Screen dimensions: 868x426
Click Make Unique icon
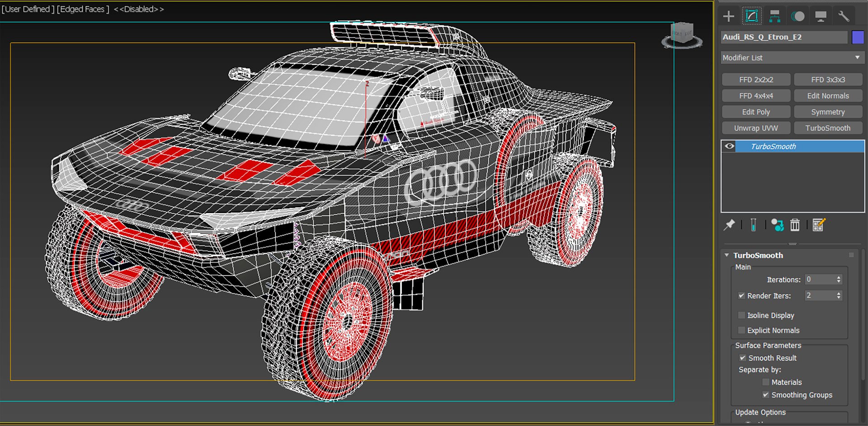tap(777, 225)
